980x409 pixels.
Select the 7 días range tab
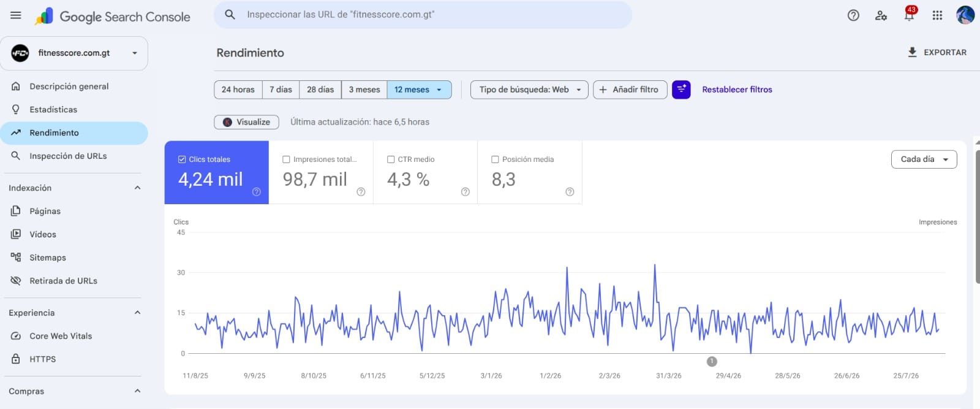[x=281, y=90]
